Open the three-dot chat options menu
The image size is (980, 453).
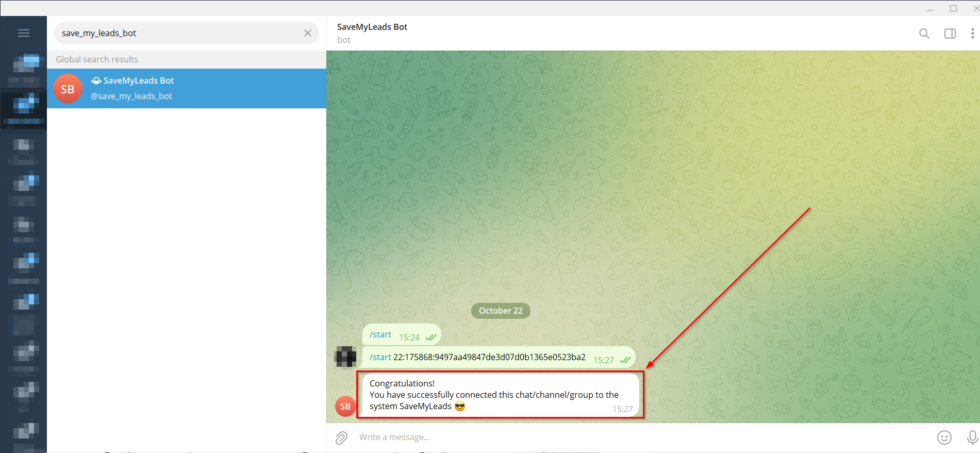tap(972, 34)
